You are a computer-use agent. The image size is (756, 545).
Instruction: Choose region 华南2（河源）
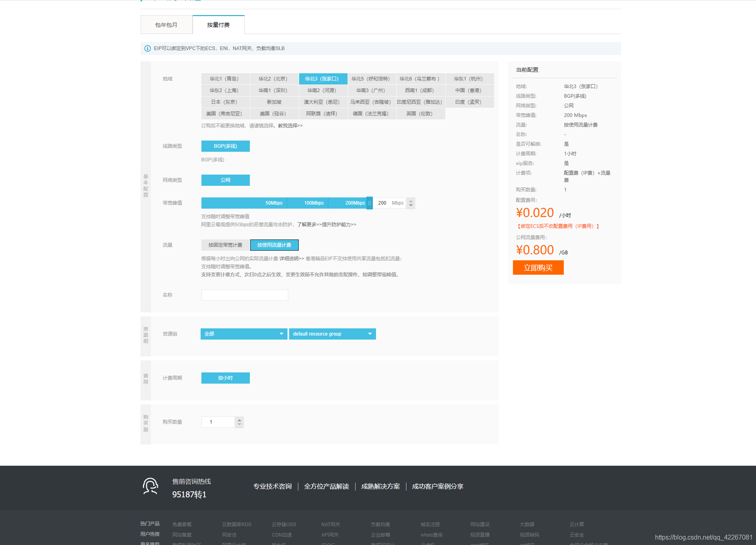[x=323, y=90]
